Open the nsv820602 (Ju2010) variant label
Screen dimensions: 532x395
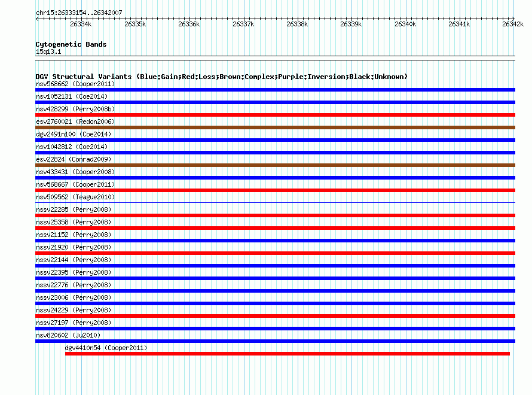68,335
